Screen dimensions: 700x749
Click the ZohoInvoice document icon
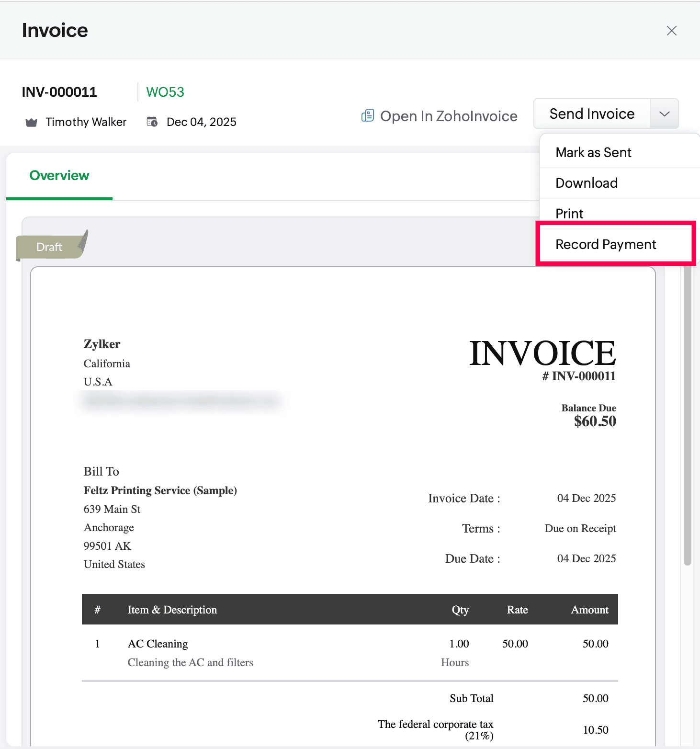coord(367,116)
